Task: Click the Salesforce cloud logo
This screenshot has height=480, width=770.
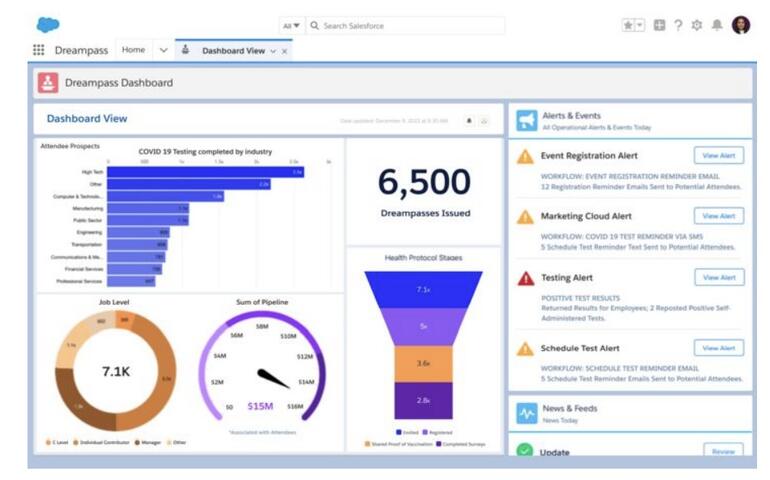Action: tap(48, 24)
